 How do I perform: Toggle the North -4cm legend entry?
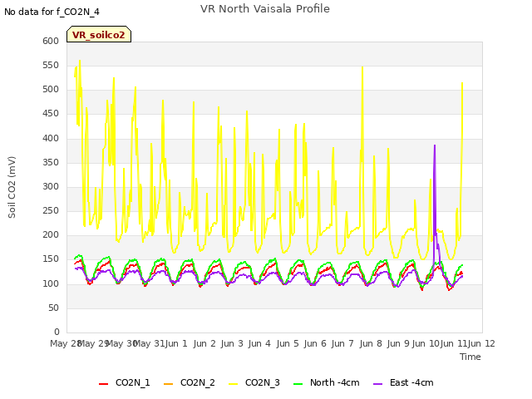pyautogui.click(x=327, y=382)
